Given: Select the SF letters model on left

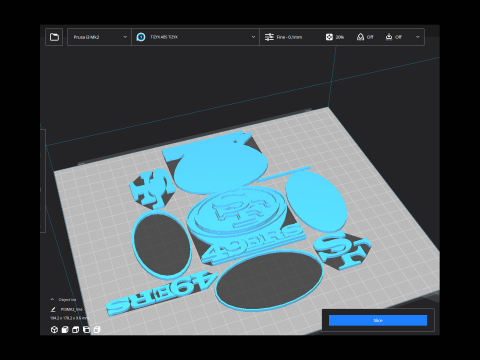Looking at the screenshot, I should [x=152, y=188].
